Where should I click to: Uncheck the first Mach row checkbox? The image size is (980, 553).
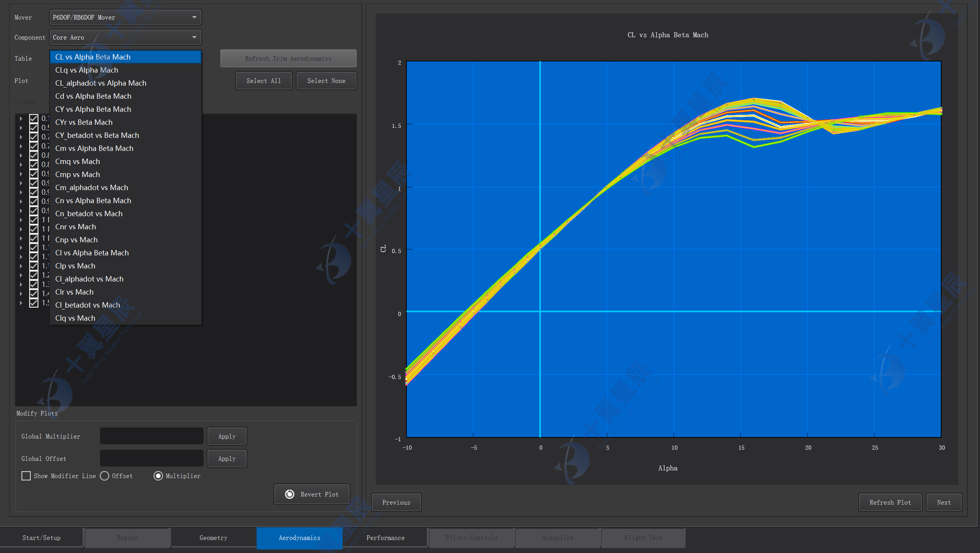click(34, 119)
